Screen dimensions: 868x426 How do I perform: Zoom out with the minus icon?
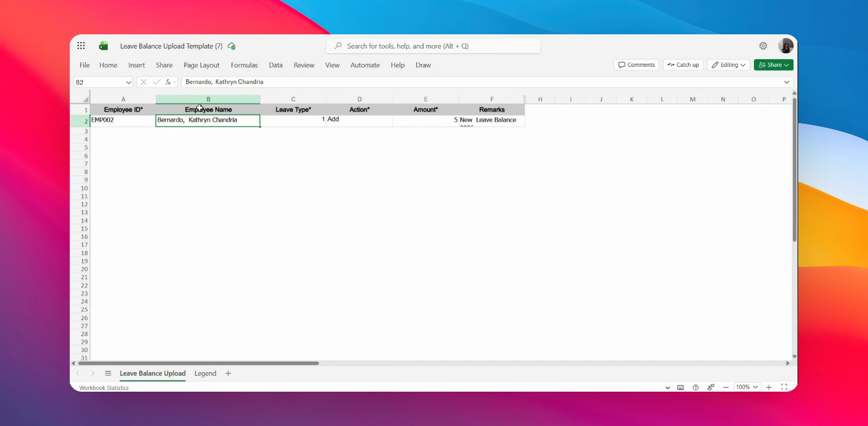click(x=726, y=388)
